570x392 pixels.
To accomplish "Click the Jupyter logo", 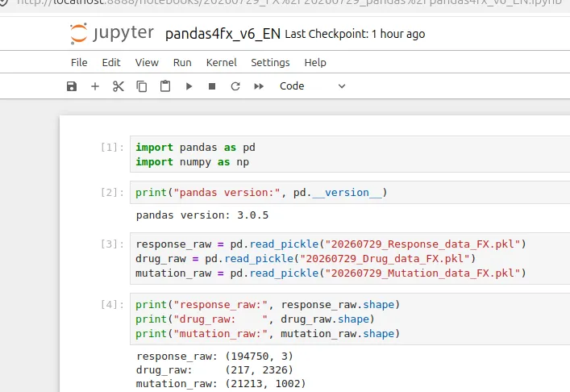I will tap(112, 33).
